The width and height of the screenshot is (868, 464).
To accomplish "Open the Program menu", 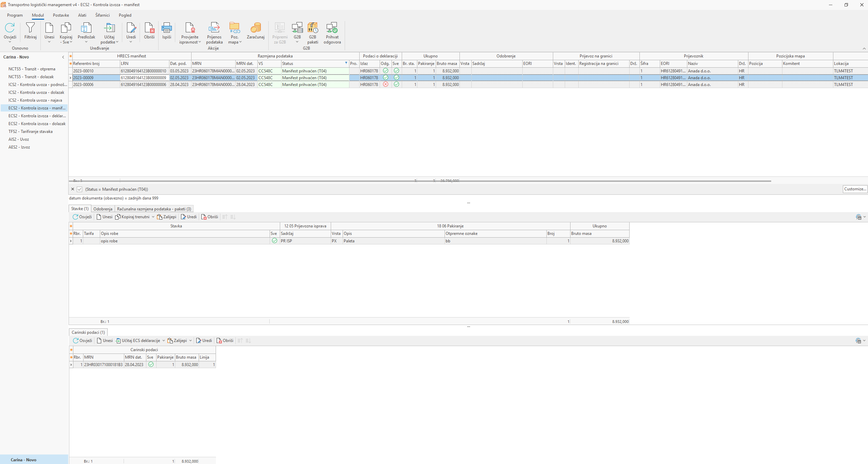I will pos(15,15).
